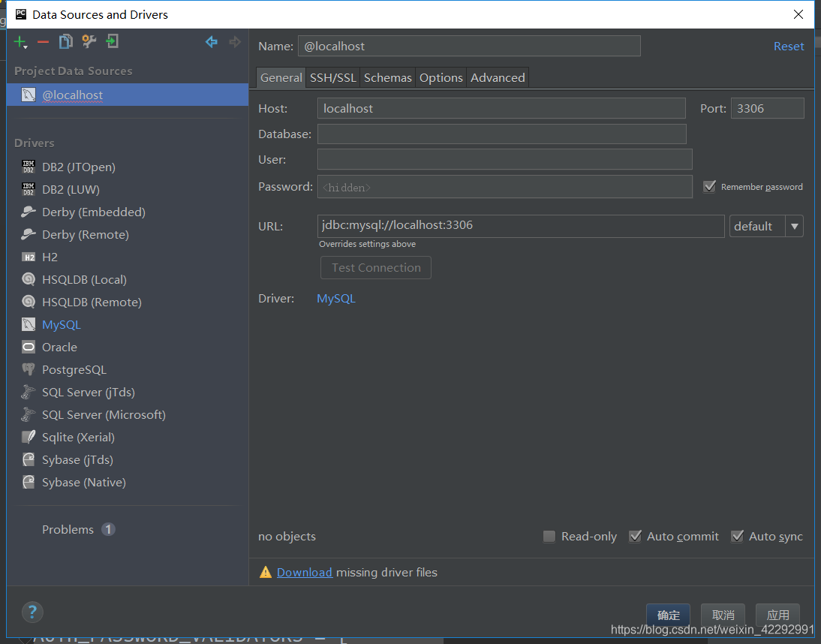The width and height of the screenshot is (821, 644).
Task: Go back with the blue left arrow
Action: click(x=212, y=42)
